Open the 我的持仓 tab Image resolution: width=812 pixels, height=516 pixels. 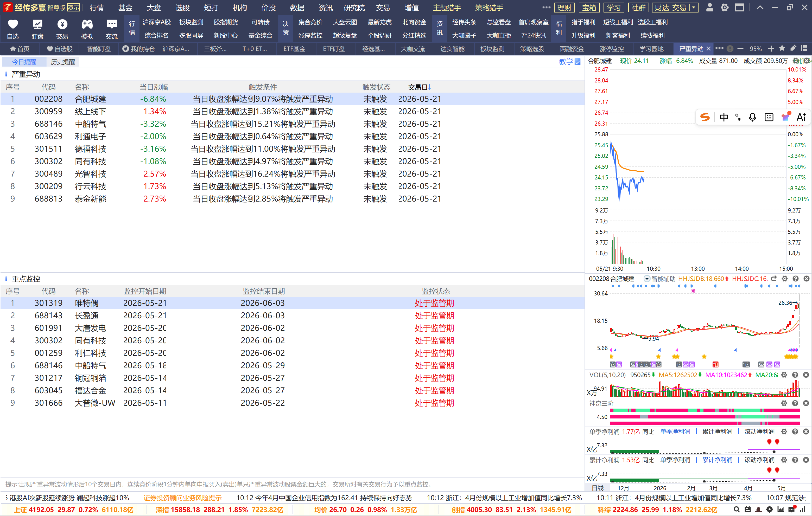[138, 49]
